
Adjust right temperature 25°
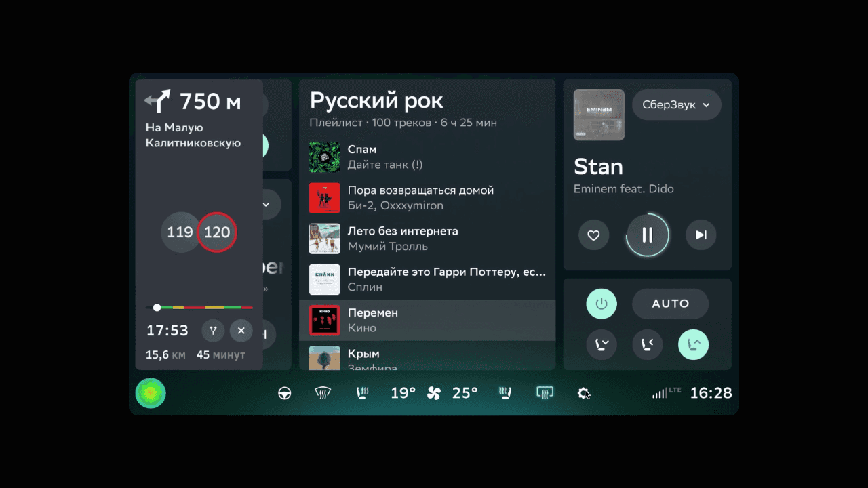coord(465,393)
